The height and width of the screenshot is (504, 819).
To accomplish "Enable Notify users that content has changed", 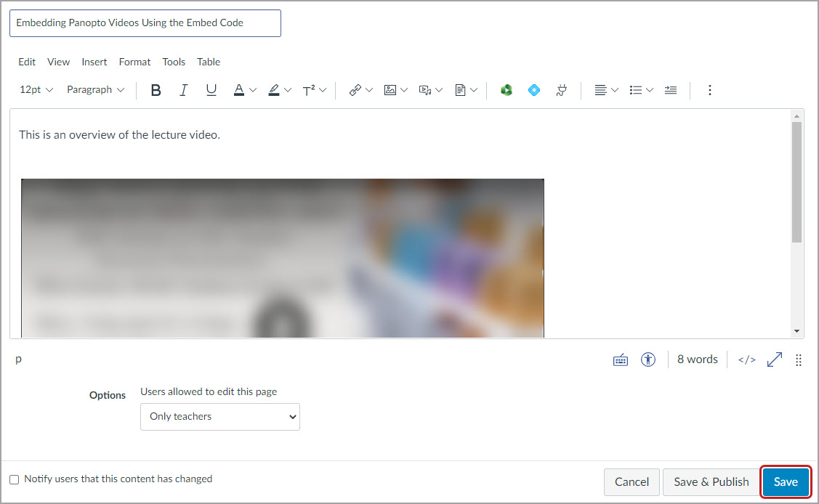I will (14, 479).
